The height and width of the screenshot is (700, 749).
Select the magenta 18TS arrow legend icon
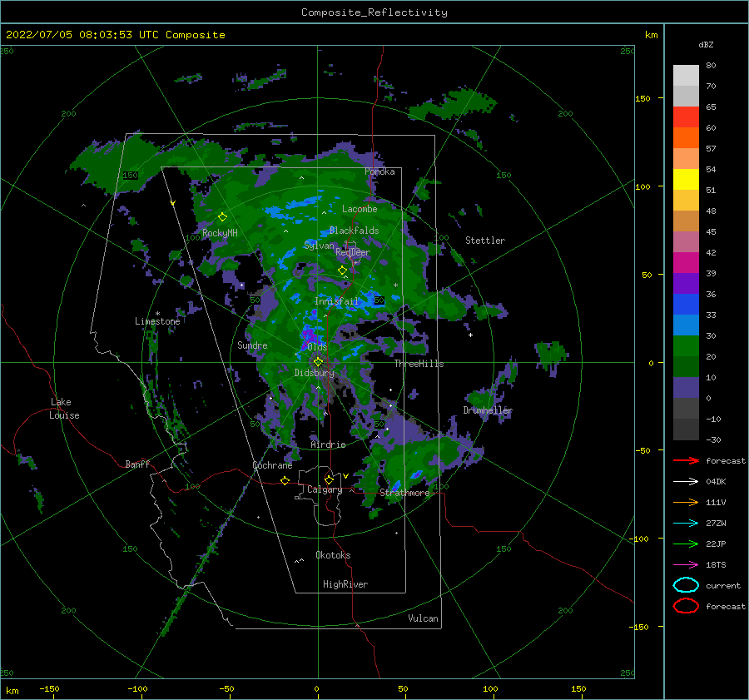[686, 565]
